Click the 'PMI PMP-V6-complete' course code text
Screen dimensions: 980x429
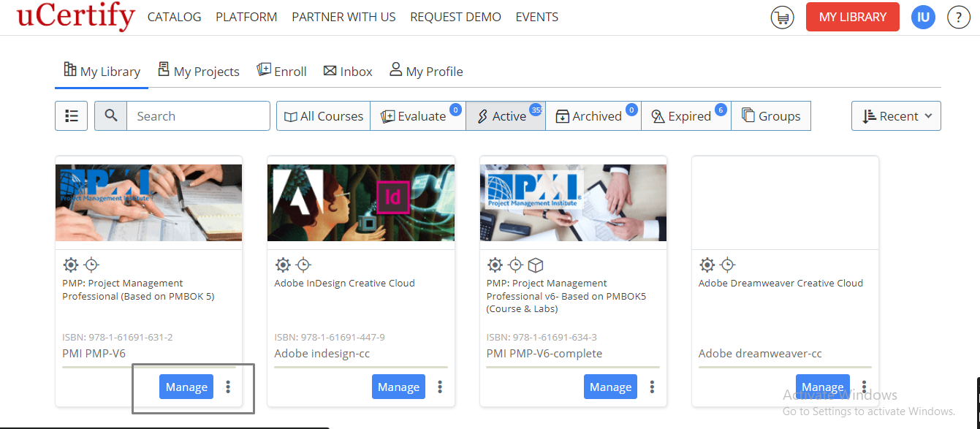tap(544, 353)
